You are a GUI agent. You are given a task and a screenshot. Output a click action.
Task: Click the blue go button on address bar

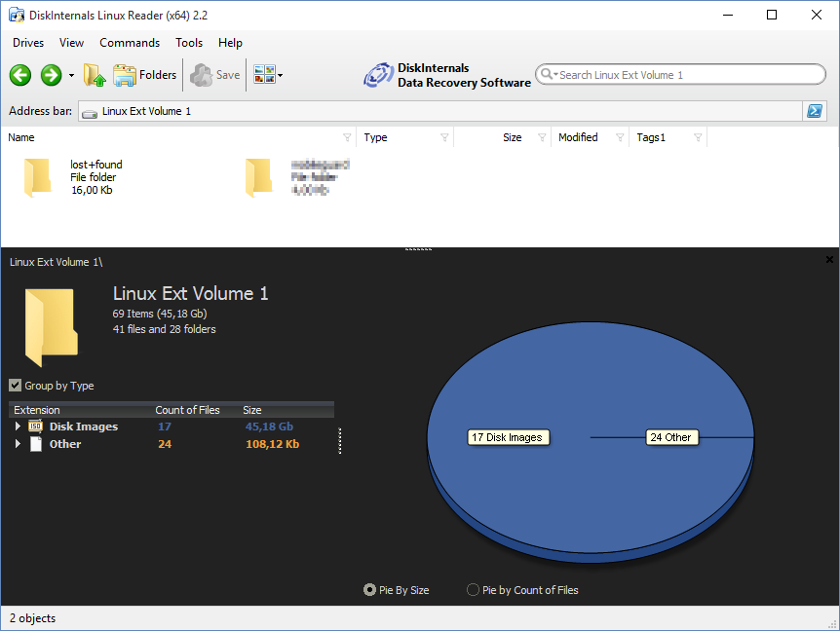click(x=815, y=111)
